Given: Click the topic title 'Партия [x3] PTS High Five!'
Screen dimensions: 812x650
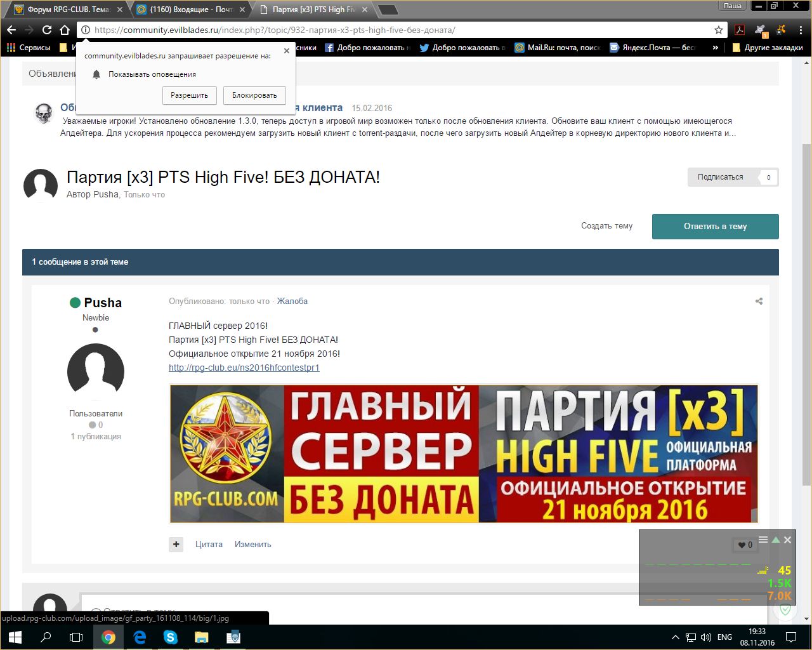Looking at the screenshot, I should tap(223, 177).
